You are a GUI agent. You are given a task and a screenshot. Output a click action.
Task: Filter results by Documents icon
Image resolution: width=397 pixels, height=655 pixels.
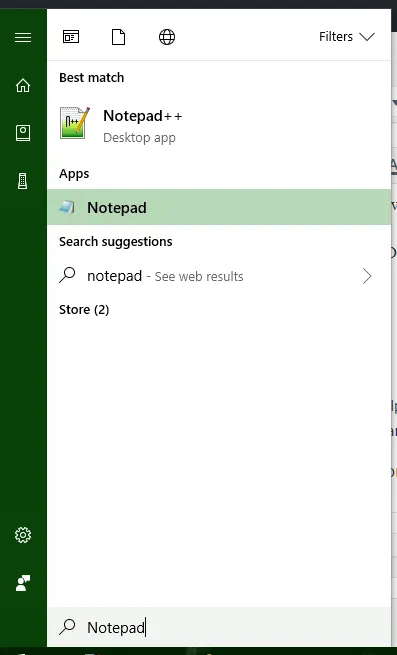(x=118, y=37)
